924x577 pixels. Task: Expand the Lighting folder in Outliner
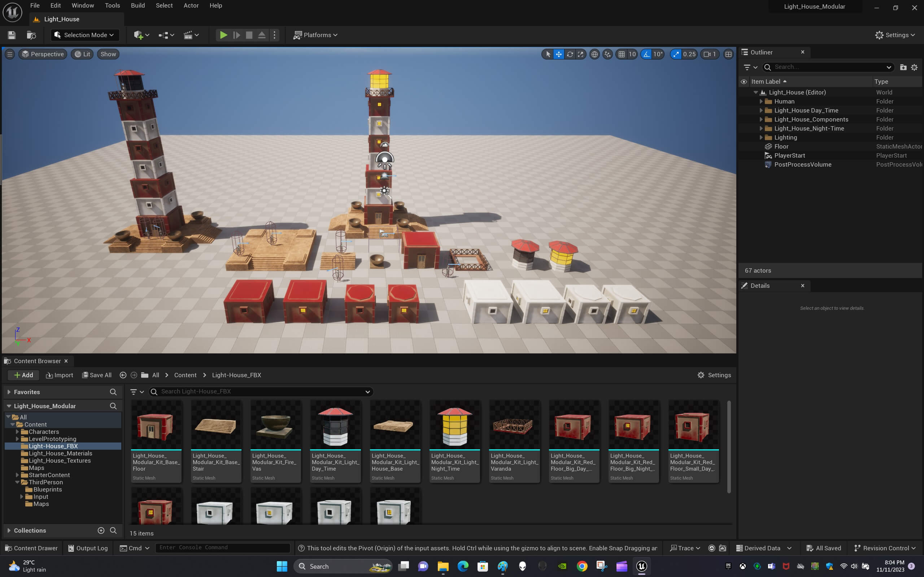click(761, 137)
